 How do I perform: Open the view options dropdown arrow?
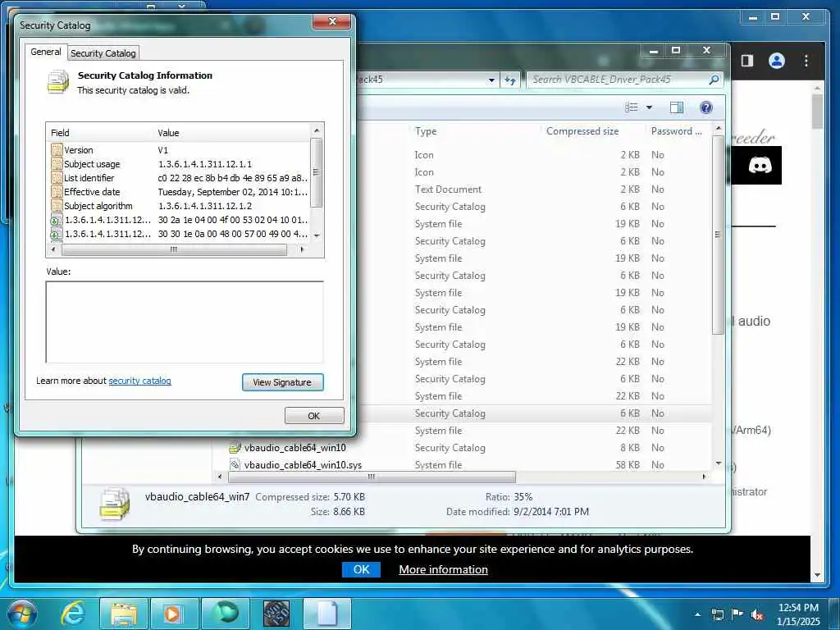[x=650, y=107]
